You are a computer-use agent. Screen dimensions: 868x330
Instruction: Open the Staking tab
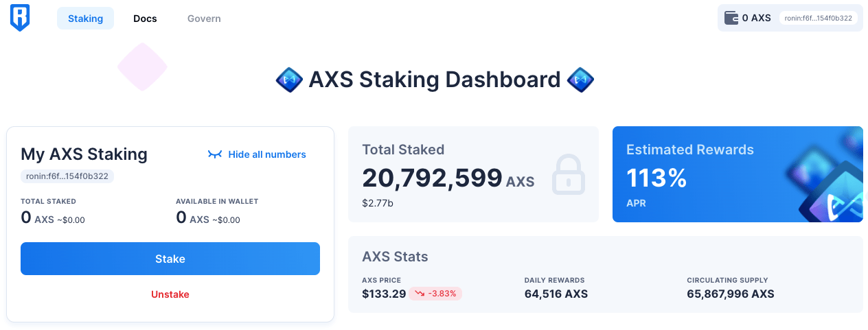85,19
